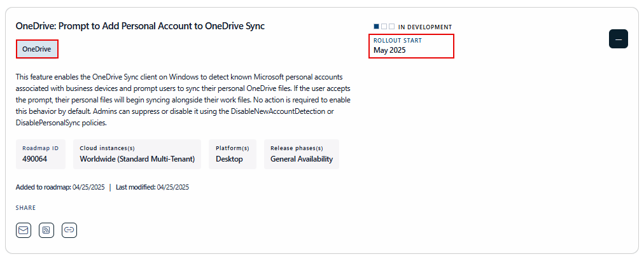Click the filled first status progress square
644x257 pixels.
[377, 27]
